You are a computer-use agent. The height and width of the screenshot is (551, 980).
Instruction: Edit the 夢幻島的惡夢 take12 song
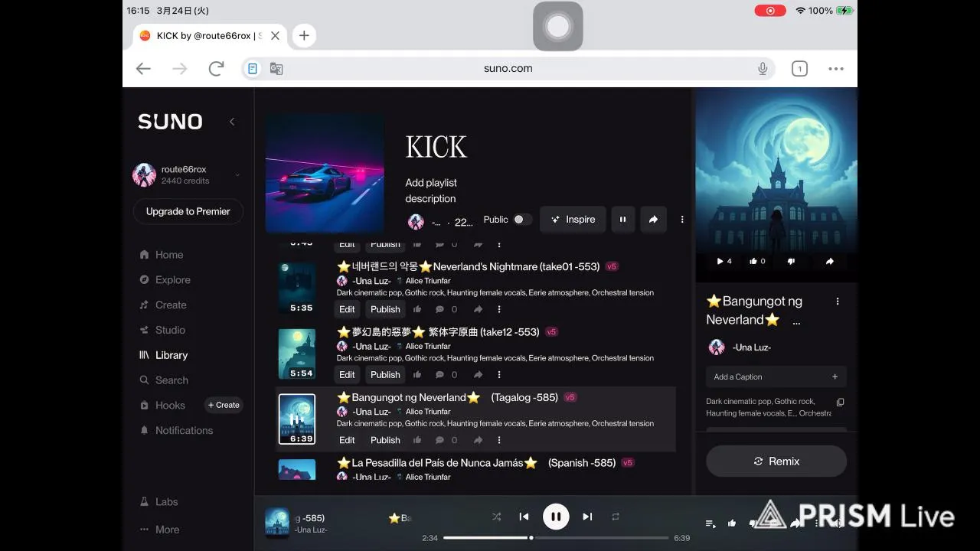(347, 374)
